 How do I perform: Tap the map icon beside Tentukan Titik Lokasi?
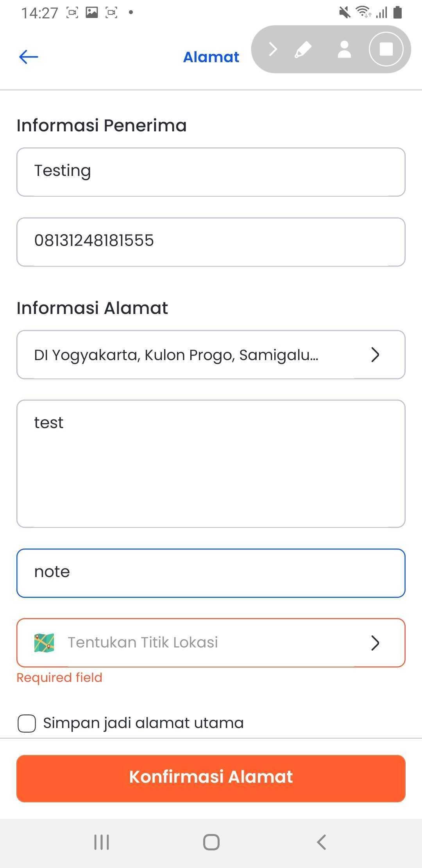[x=44, y=643]
